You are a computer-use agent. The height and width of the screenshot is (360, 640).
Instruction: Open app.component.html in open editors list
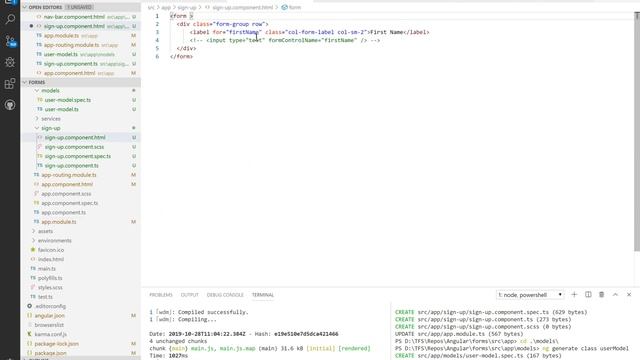click(x=80, y=73)
